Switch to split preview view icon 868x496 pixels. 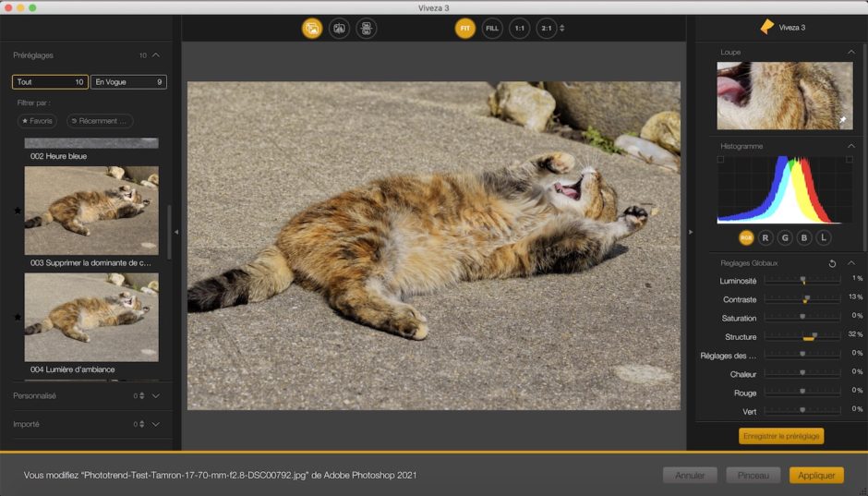(x=339, y=29)
